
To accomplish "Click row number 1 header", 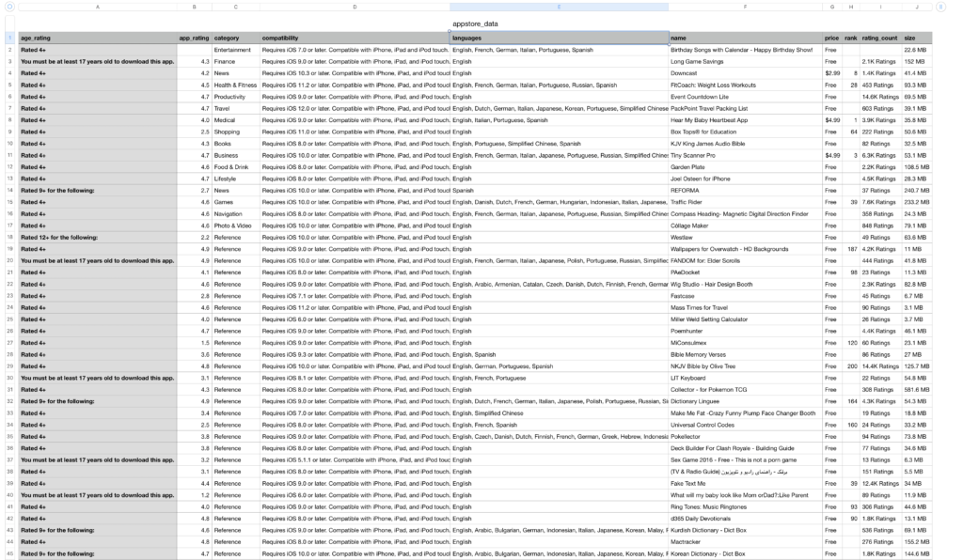I will point(9,38).
